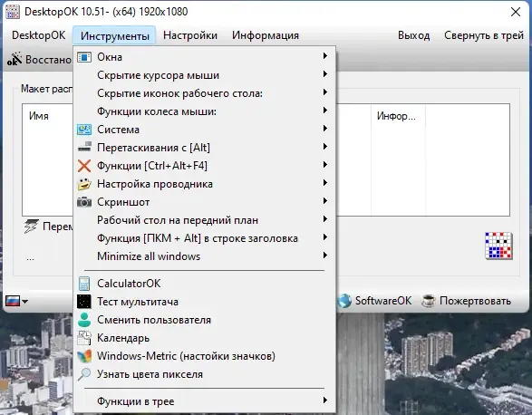
Task: Choose Узнать цвета пикселя
Action: pyautogui.click(x=205, y=374)
